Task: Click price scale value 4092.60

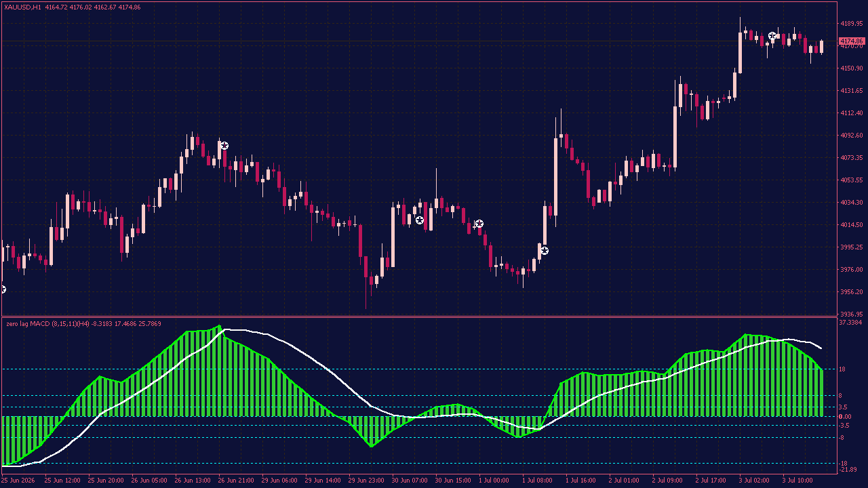Action: [x=851, y=136]
